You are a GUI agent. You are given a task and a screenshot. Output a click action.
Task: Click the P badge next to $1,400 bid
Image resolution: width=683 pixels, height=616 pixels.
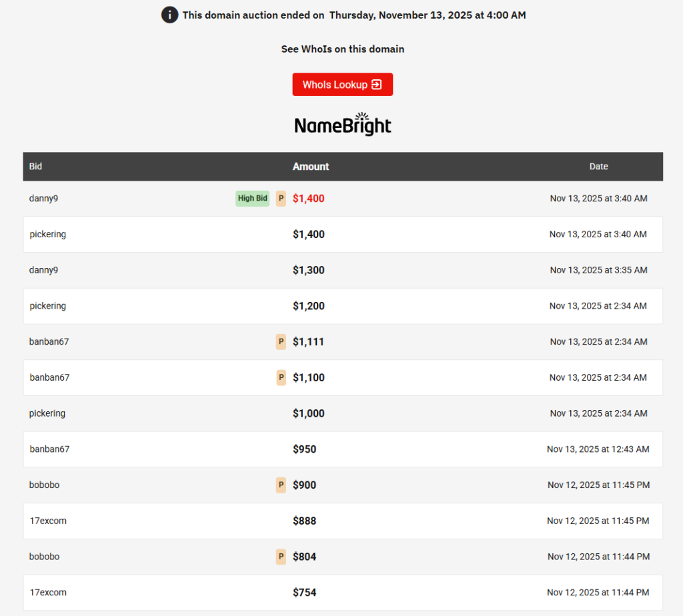pos(281,198)
